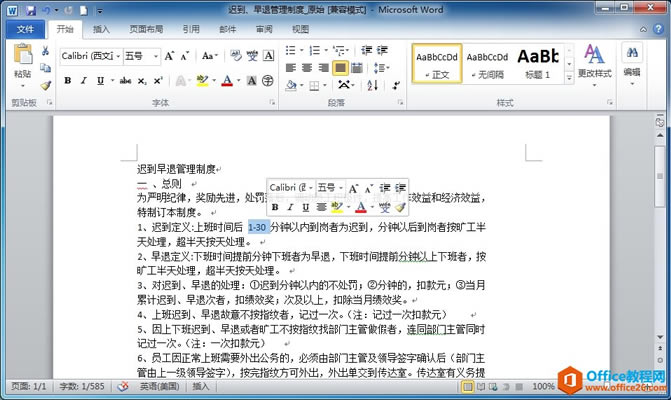Screen dimensions: 671x400
Task: Click 英语(美国) language indicator
Action: tap(160, 386)
